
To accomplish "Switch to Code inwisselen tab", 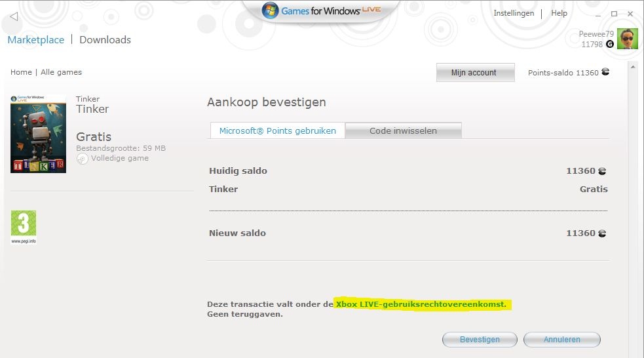I will point(404,130).
